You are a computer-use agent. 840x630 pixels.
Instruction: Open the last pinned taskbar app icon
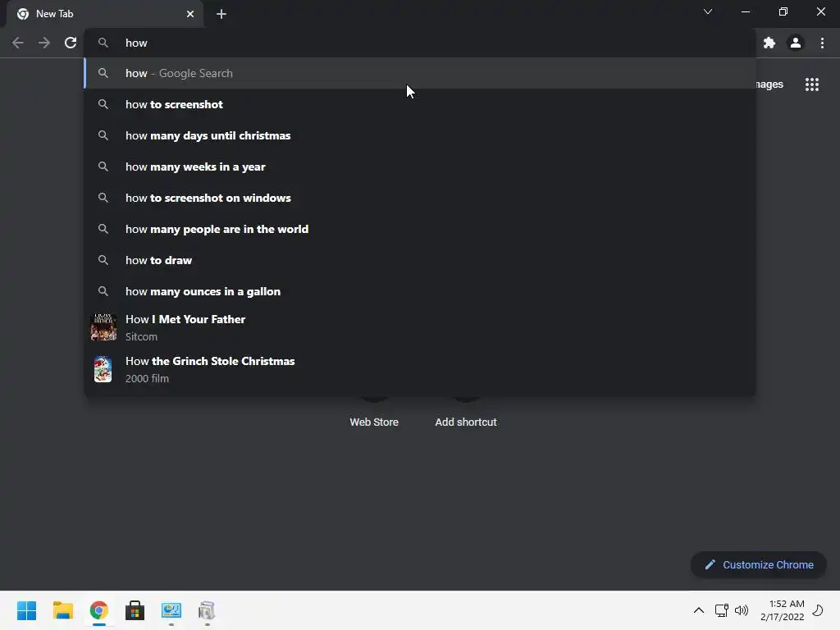(207, 610)
